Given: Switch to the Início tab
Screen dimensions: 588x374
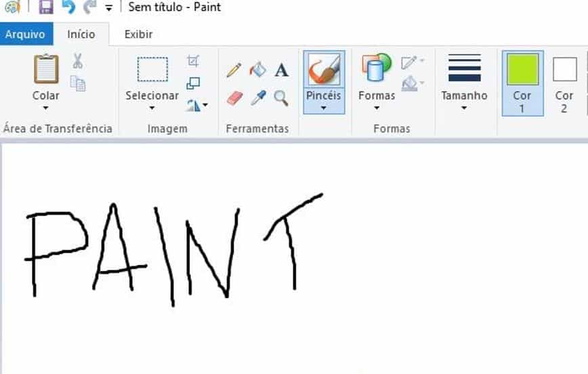Looking at the screenshot, I should pyautogui.click(x=81, y=34).
